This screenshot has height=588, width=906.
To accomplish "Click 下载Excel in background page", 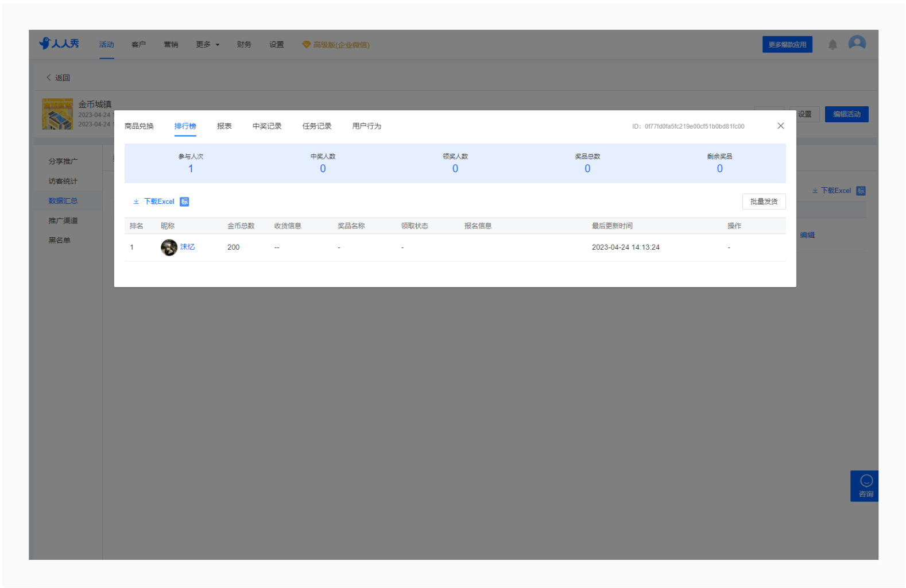I will click(x=835, y=191).
